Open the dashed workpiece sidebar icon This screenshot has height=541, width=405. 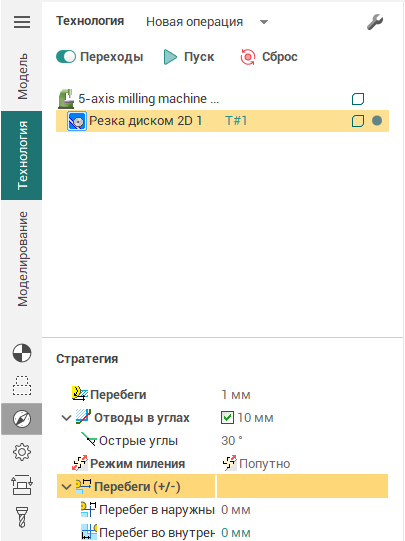[22, 385]
